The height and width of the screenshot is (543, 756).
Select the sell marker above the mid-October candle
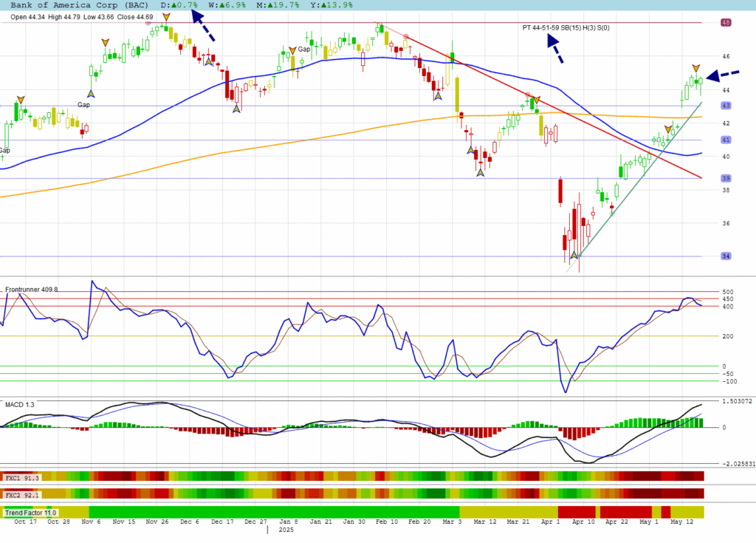[x=20, y=100]
